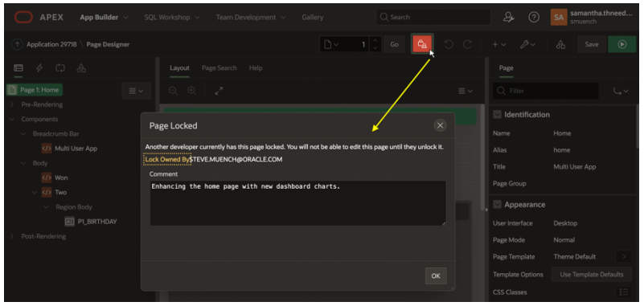
Task: Open the samantha user account menu
Action: pyautogui.click(x=592, y=17)
